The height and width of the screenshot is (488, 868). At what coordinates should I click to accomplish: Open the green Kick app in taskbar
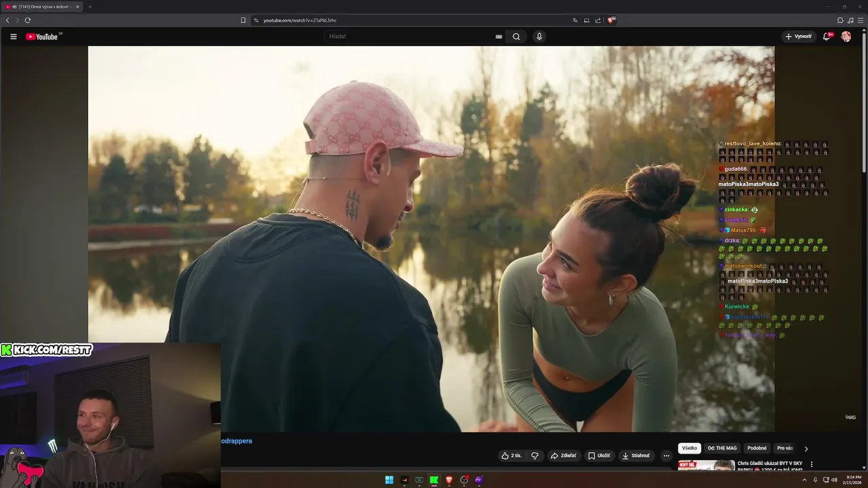(434, 480)
